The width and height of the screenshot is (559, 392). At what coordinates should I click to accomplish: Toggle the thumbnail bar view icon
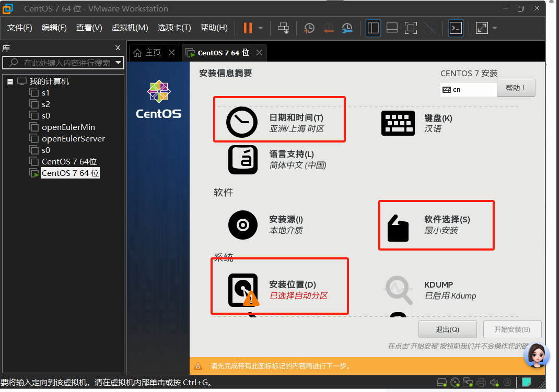[x=392, y=28]
